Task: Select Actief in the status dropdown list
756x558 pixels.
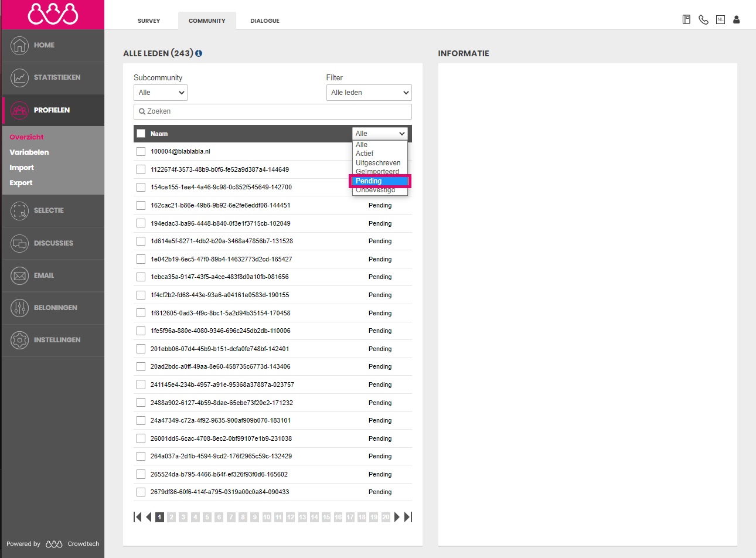Action: click(x=380, y=154)
